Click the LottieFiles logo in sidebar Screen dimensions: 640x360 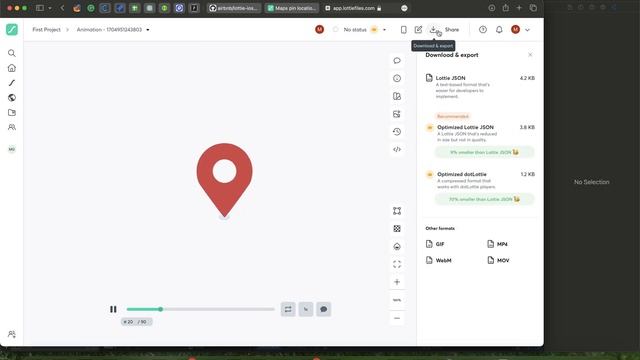pos(12,29)
